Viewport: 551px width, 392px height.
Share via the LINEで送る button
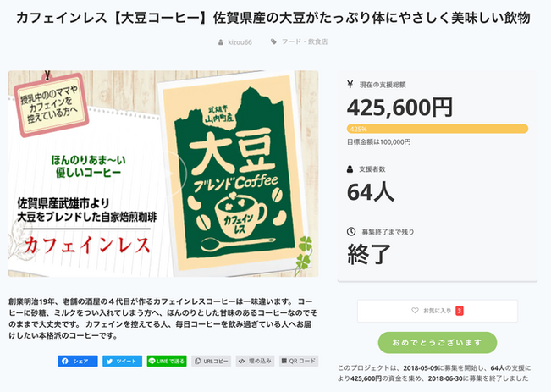167,361
